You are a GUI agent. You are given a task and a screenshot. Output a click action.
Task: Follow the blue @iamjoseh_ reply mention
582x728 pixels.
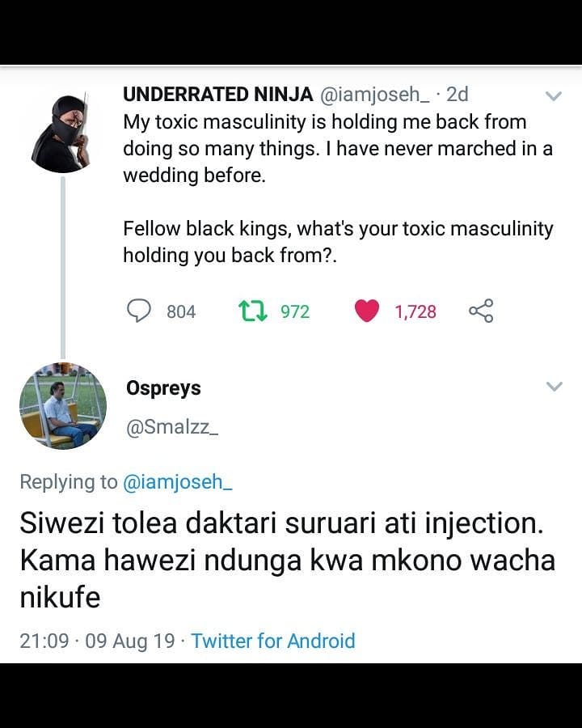(x=177, y=482)
